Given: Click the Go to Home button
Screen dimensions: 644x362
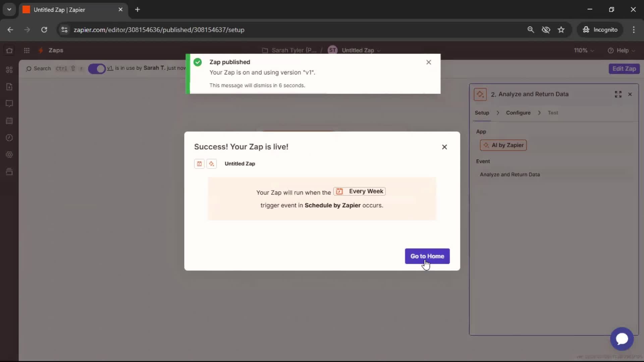Looking at the screenshot, I should 427,256.
